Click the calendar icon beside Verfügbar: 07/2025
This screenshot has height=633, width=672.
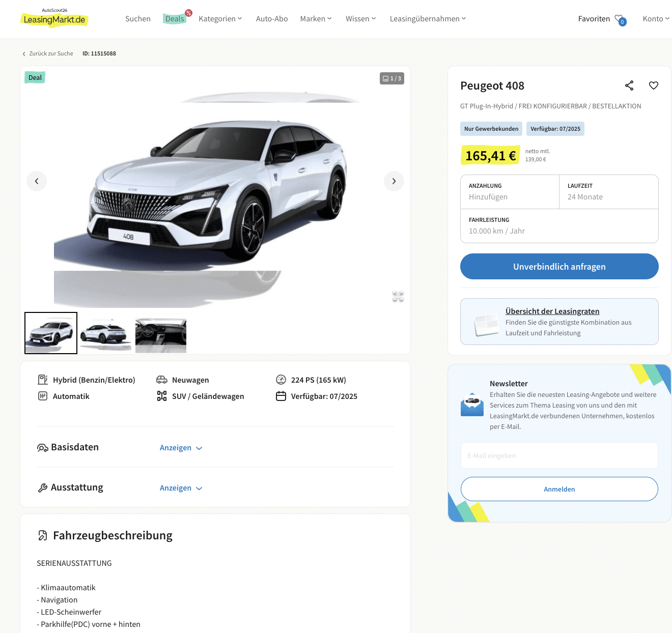pos(281,396)
